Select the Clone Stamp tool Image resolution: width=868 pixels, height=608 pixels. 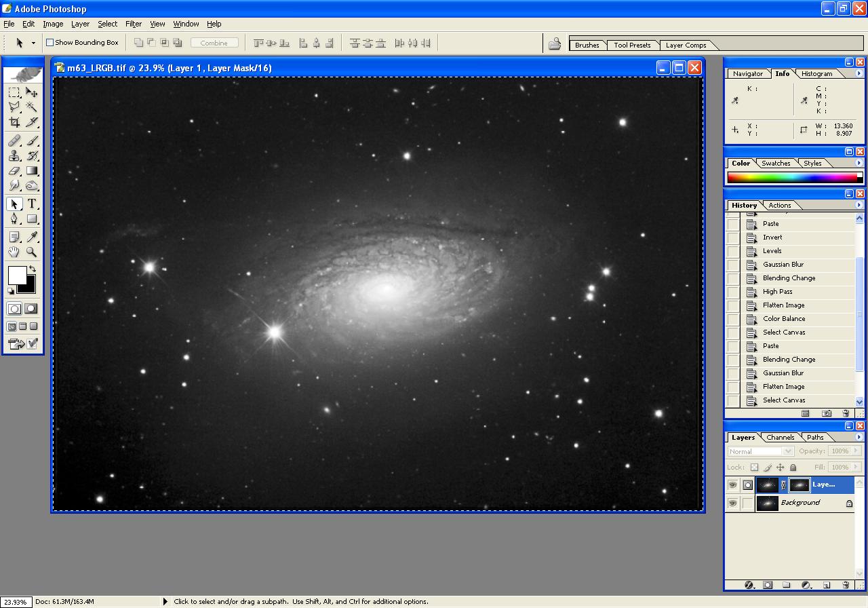pos(14,155)
